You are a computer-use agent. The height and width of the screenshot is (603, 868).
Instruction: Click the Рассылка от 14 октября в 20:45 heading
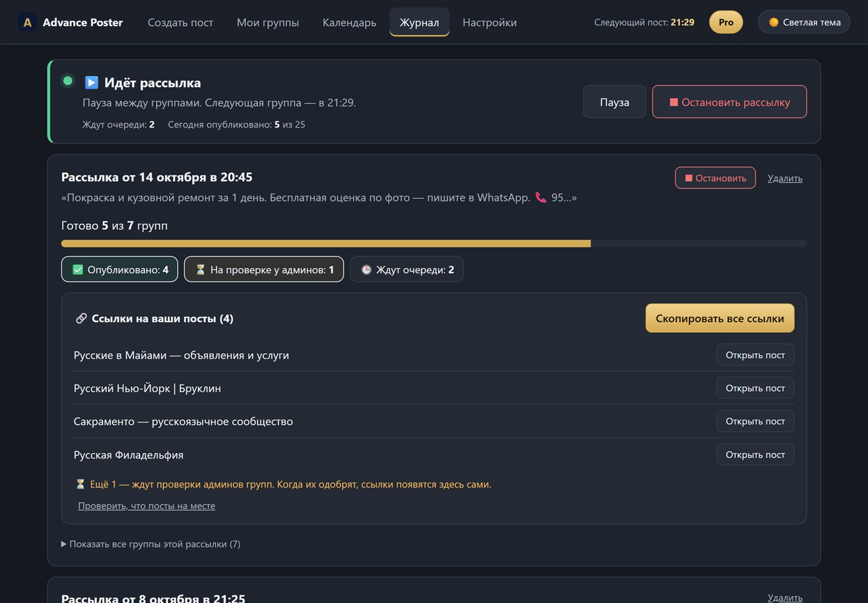(x=157, y=177)
